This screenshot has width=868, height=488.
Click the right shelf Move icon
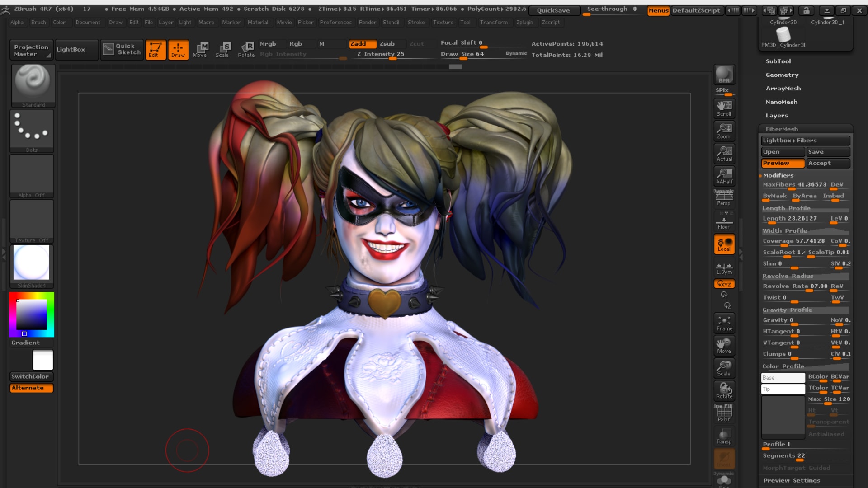click(724, 346)
